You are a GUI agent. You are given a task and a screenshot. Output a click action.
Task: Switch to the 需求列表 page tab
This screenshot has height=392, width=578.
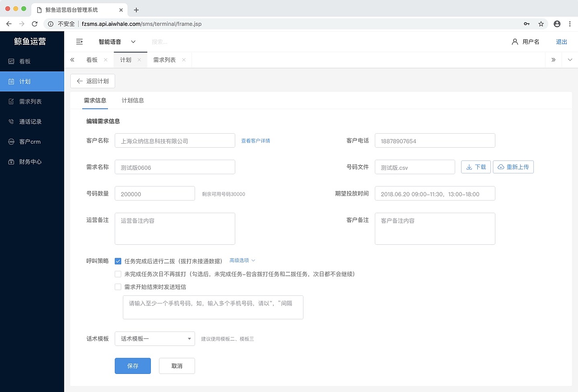pyautogui.click(x=164, y=60)
